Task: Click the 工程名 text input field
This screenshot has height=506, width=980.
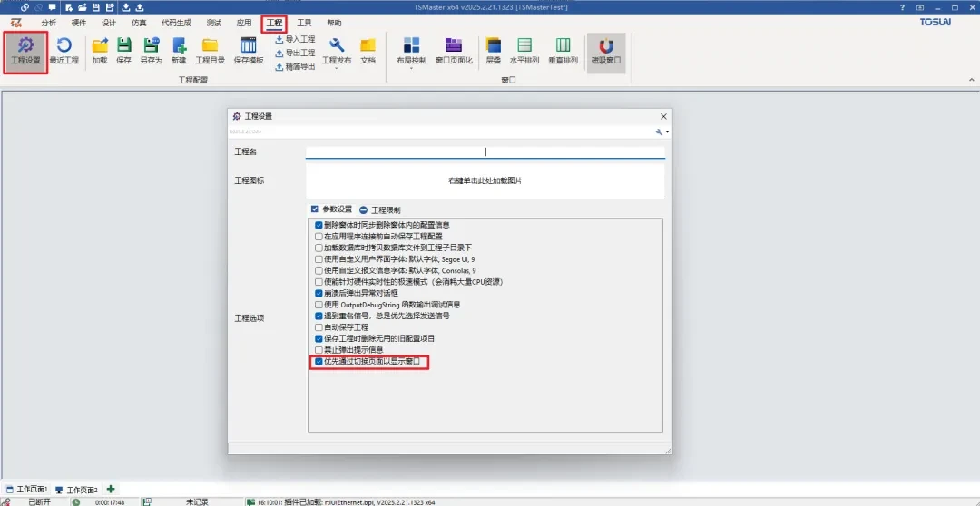Action: tap(485, 152)
